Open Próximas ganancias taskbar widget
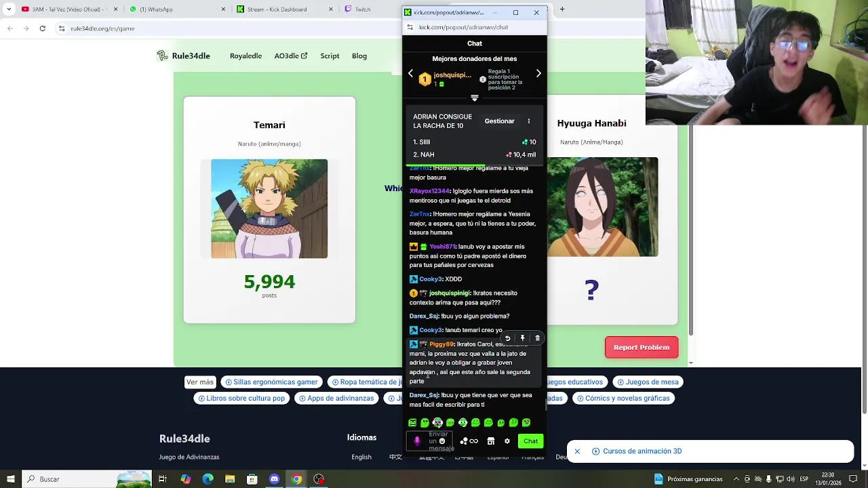 pyautogui.click(x=688, y=479)
